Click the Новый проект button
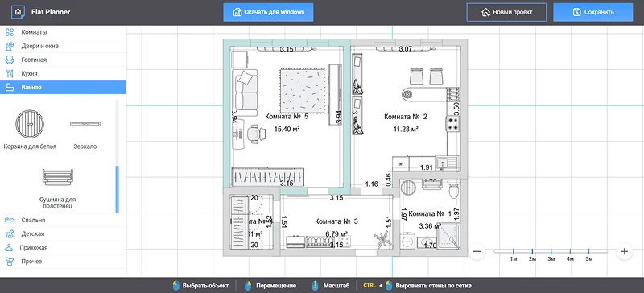The image size is (644, 293). click(506, 12)
